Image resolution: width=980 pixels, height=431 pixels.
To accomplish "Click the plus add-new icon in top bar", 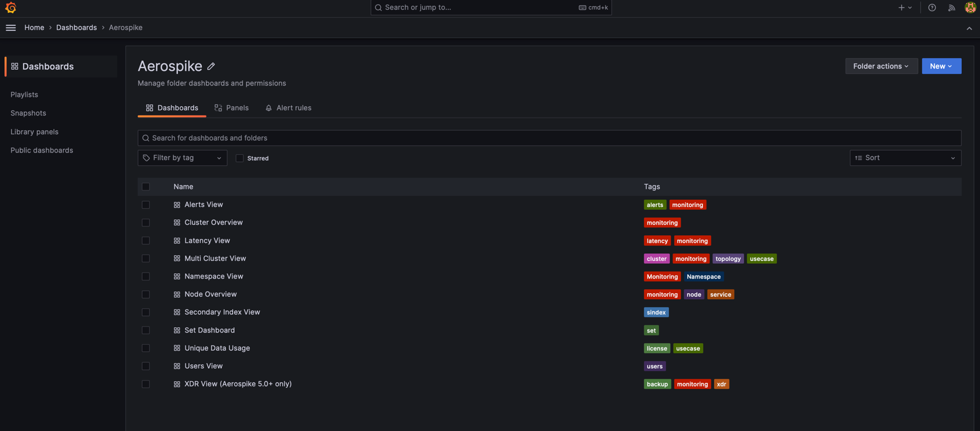I will (901, 8).
